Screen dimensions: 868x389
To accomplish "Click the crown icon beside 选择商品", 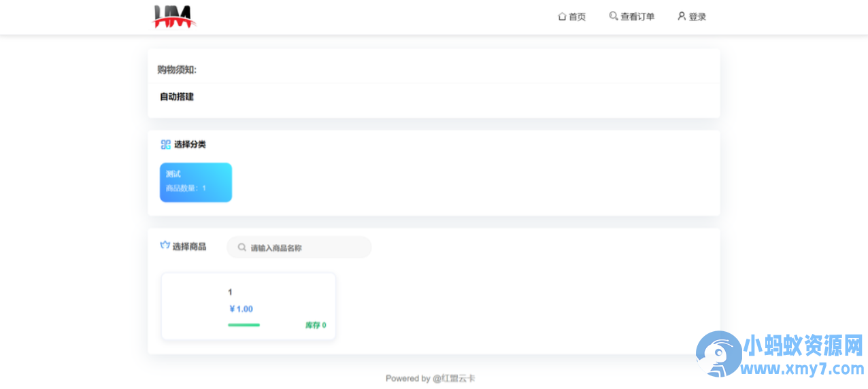I will [x=165, y=246].
